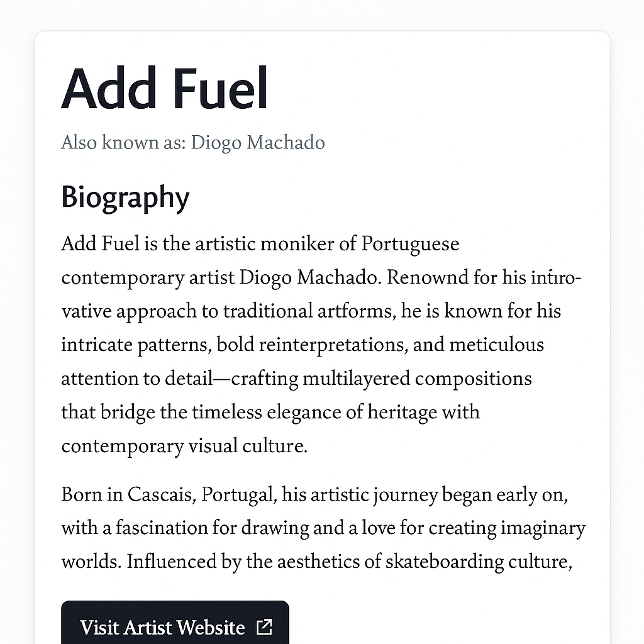Click the phrase bold reinterpretations
Screen dimensions: 644x644
coord(313,345)
